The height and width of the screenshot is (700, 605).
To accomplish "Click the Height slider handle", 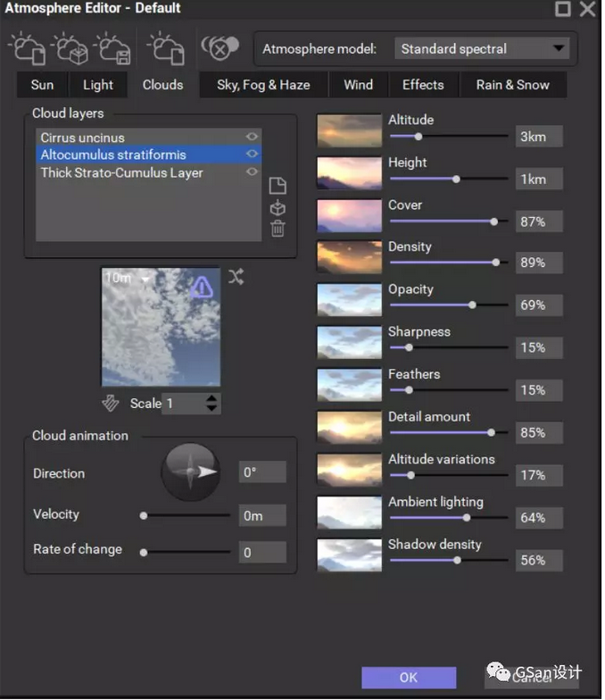I will pos(456,179).
